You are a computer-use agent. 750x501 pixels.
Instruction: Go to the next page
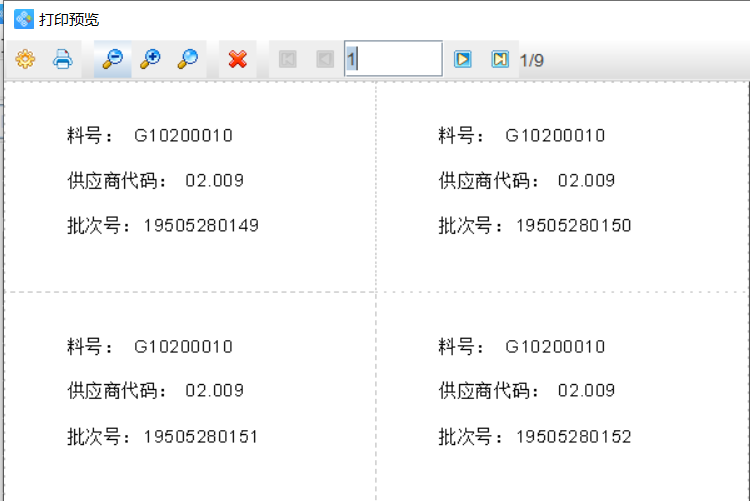point(462,59)
